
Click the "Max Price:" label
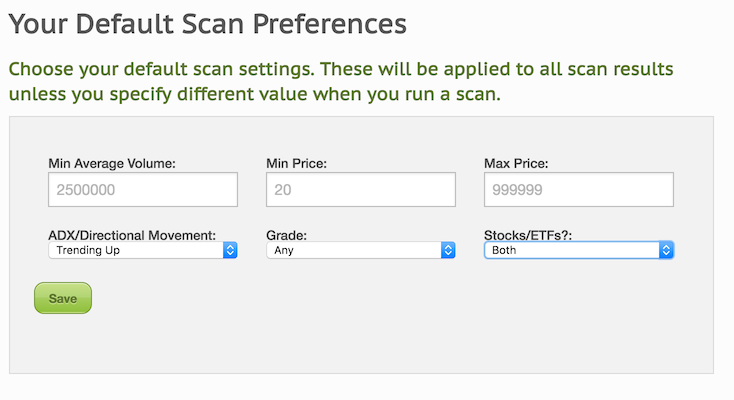click(x=516, y=163)
